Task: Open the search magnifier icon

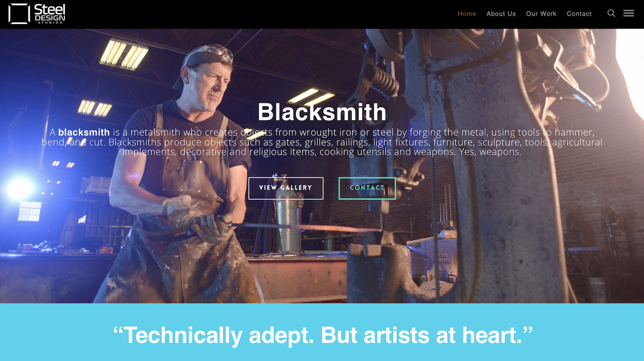Action: [611, 13]
